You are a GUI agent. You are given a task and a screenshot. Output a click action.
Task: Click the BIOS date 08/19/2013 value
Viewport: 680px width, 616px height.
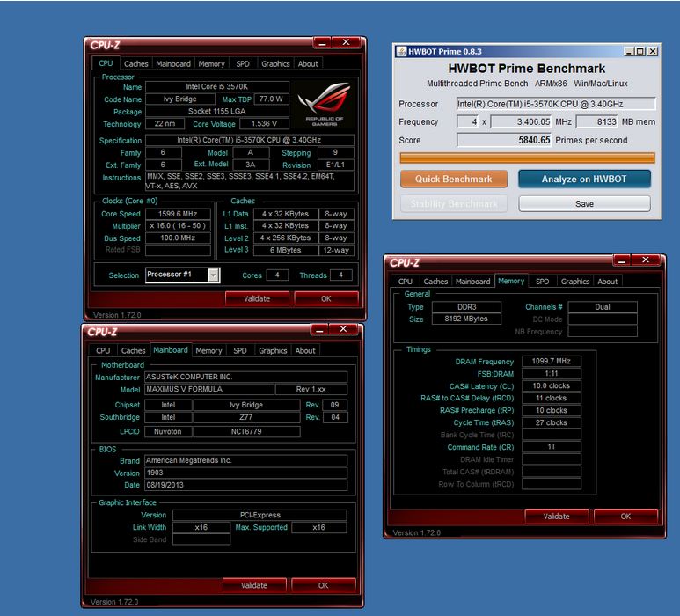pos(245,485)
